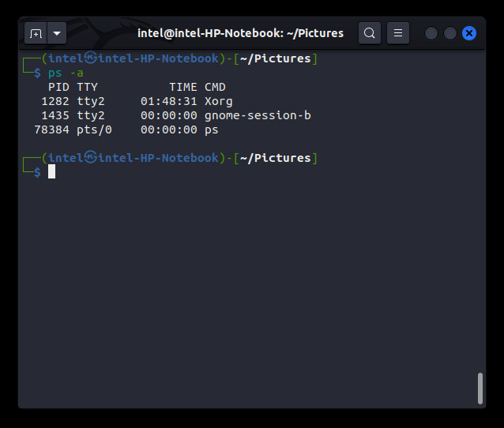Screen dimensions: 504x428
Task: Minimize the terminal window
Action: coord(431,33)
